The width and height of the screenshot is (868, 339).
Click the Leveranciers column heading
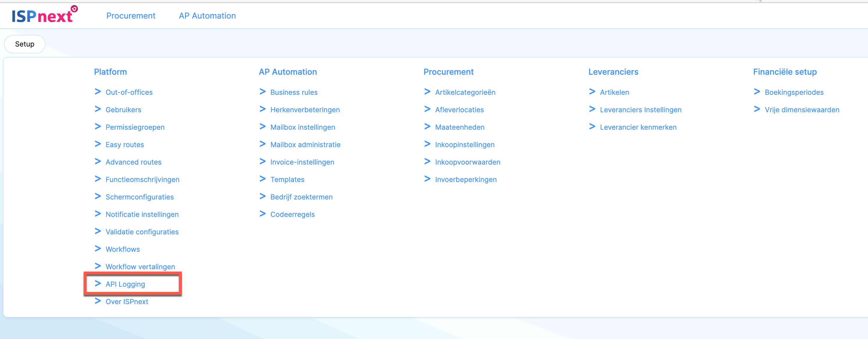coord(613,72)
